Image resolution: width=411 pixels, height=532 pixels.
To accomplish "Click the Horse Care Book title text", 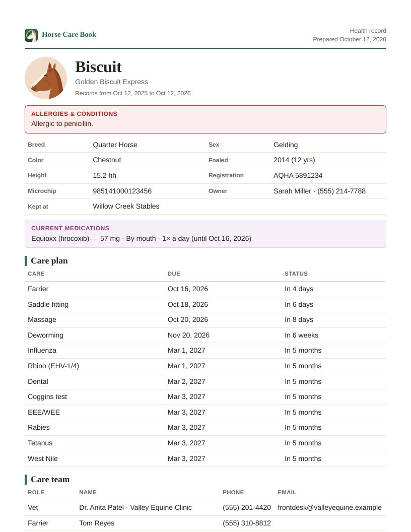I will point(69,35).
